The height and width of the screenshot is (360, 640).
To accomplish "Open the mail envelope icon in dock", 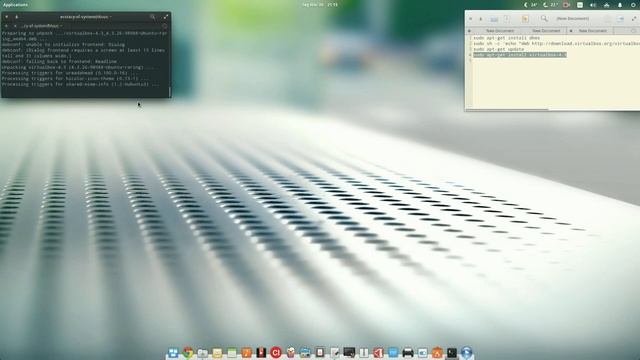I will point(217,352).
